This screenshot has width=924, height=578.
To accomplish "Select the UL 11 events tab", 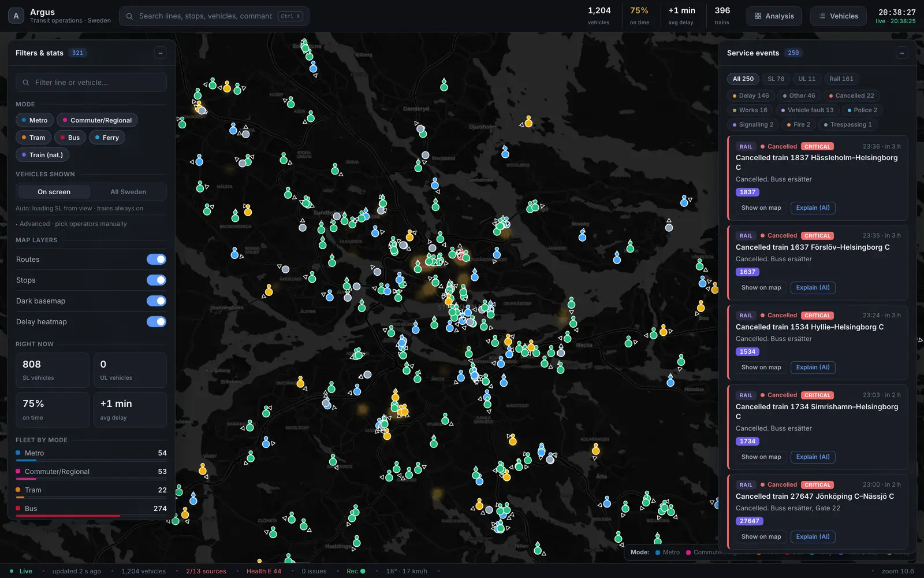I will (807, 79).
